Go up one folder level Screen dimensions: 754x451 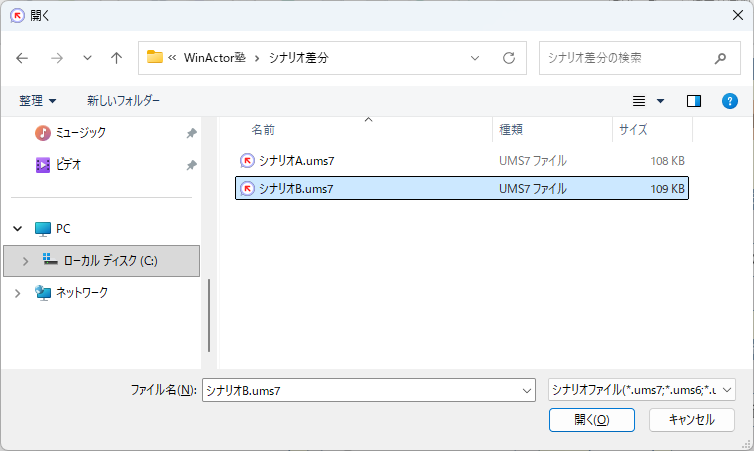coord(116,58)
